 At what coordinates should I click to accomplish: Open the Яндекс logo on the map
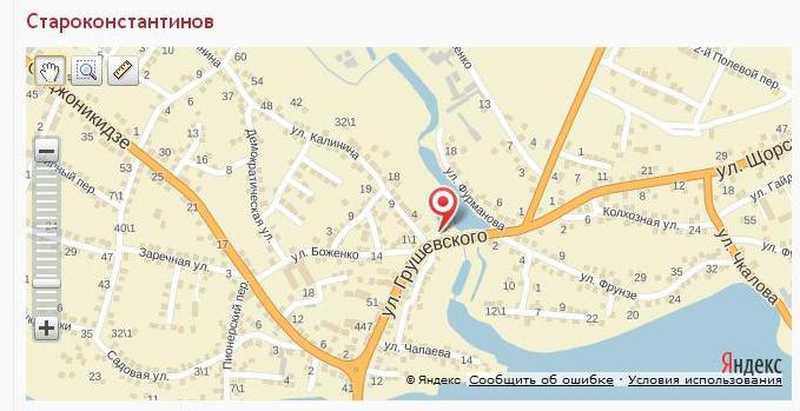(x=751, y=364)
